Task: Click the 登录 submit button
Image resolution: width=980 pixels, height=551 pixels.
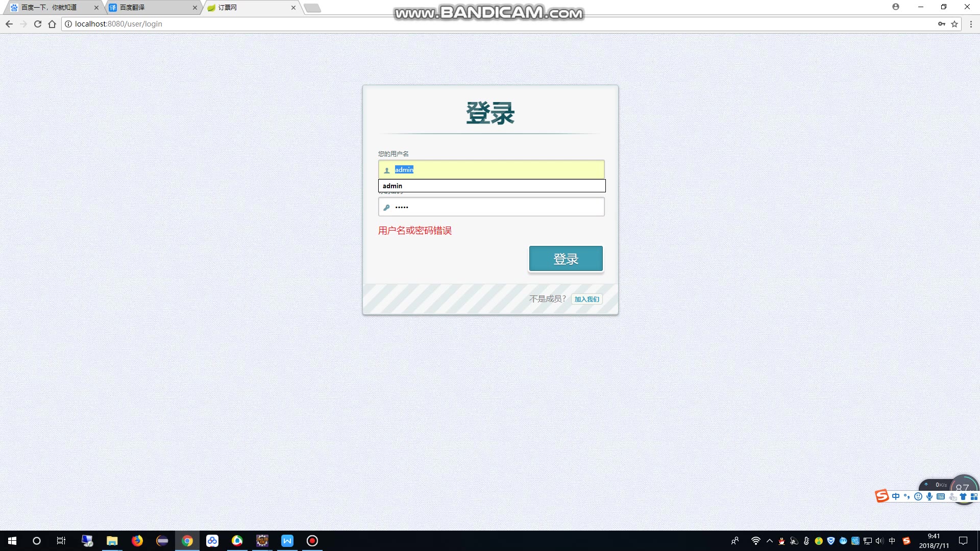Action: (x=566, y=259)
